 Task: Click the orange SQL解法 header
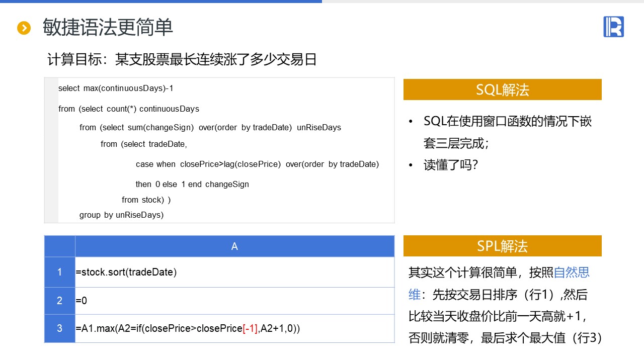[502, 90]
